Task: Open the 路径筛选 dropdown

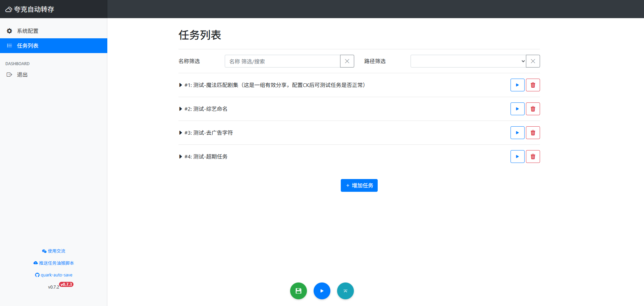Action: tap(468, 61)
